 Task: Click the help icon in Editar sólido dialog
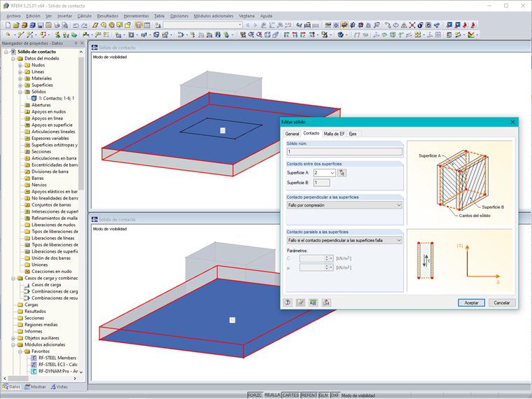point(288,302)
